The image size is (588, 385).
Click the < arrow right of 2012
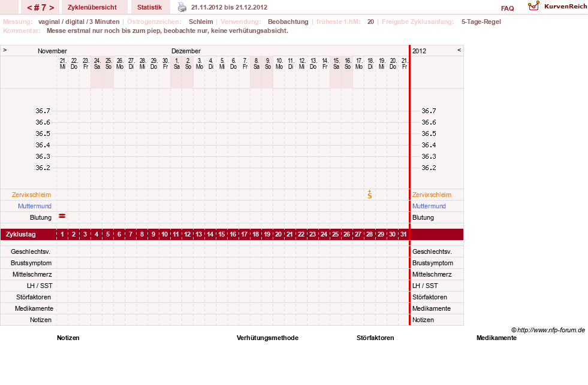pos(459,50)
